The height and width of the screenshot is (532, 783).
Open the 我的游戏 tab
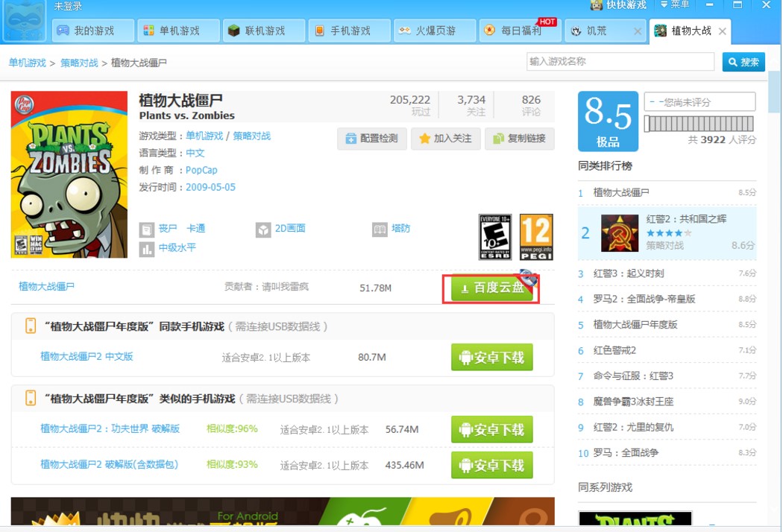[93, 31]
